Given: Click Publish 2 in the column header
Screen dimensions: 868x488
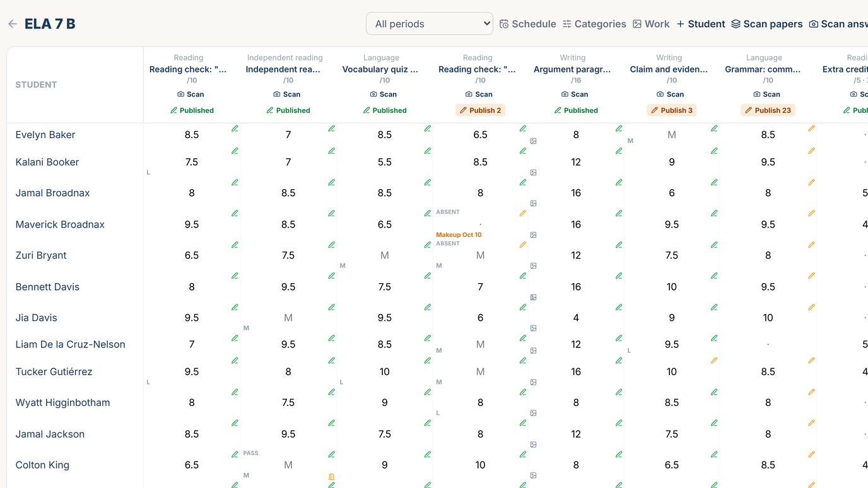Looking at the screenshot, I should point(480,110).
